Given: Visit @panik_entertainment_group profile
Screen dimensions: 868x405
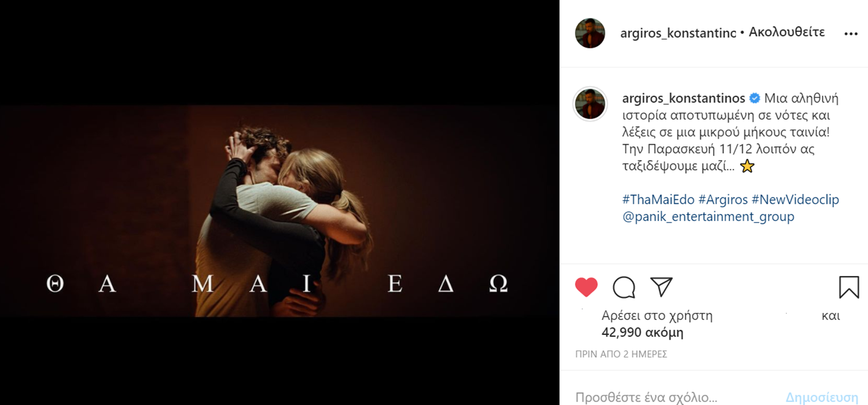Looking at the screenshot, I should coord(708,217).
